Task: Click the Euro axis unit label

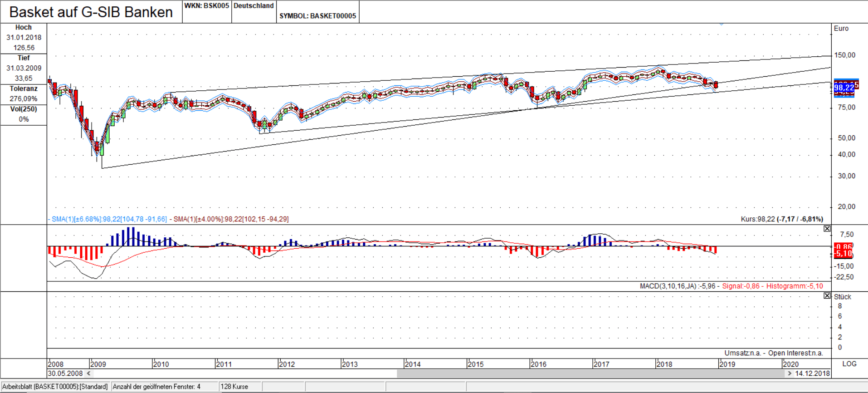Action: point(841,28)
